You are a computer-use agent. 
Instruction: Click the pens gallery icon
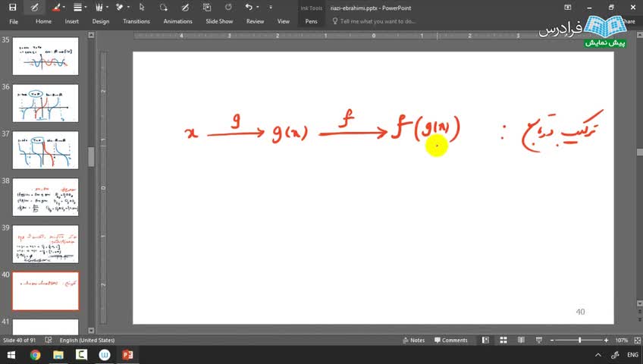[99, 7]
